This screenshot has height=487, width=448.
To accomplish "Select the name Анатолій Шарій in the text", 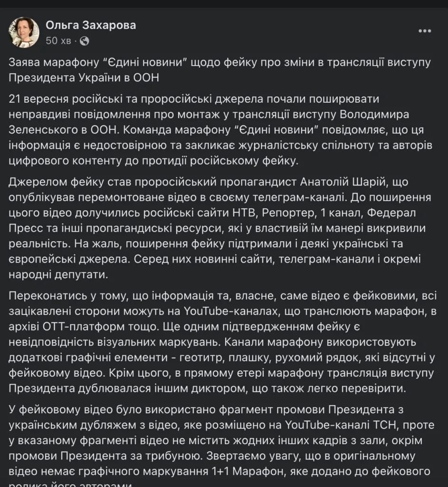I will click(x=343, y=182).
